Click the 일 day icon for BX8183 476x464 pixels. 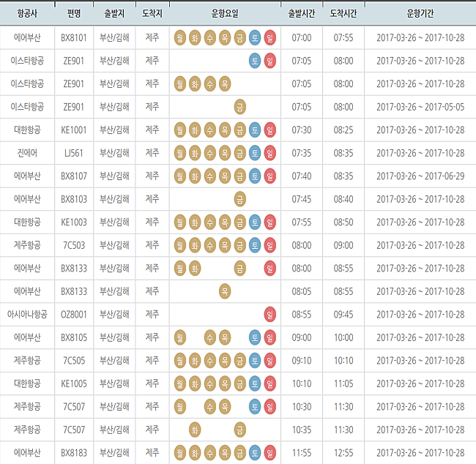click(x=270, y=453)
